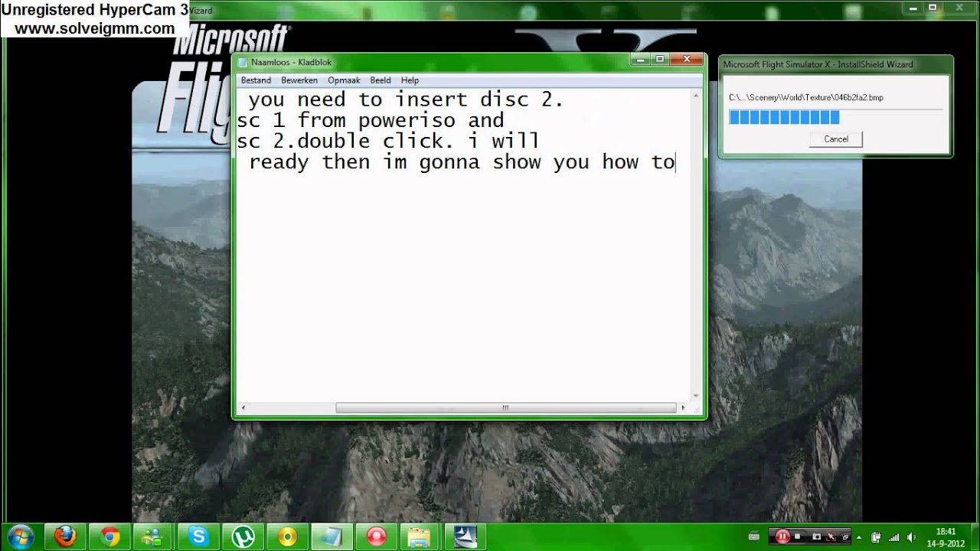
Task: Open Windows Explorer folder taskbar icon
Action: 420,536
